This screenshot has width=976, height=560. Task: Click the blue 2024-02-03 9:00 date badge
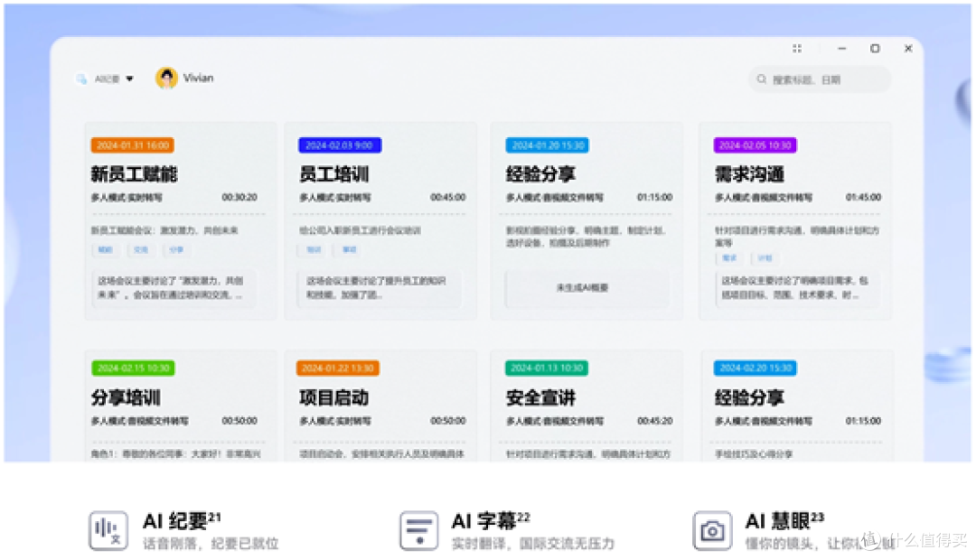340,145
